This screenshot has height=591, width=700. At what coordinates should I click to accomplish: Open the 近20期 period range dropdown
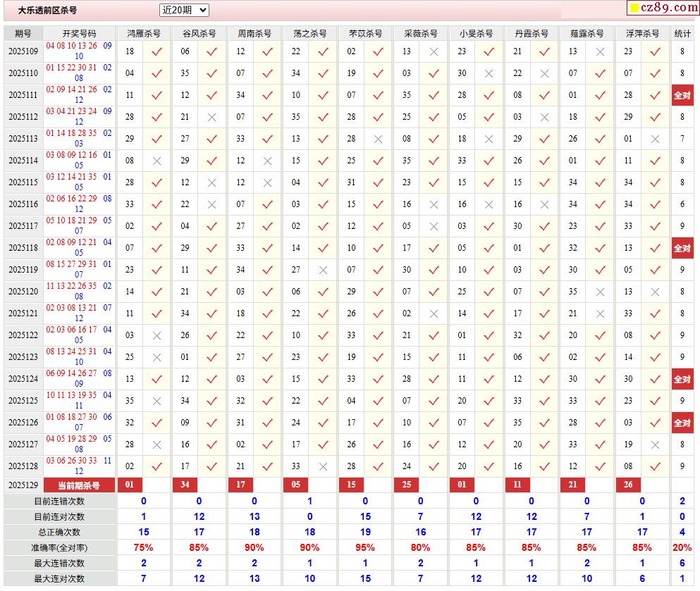pyautogui.click(x=184, y=10)
